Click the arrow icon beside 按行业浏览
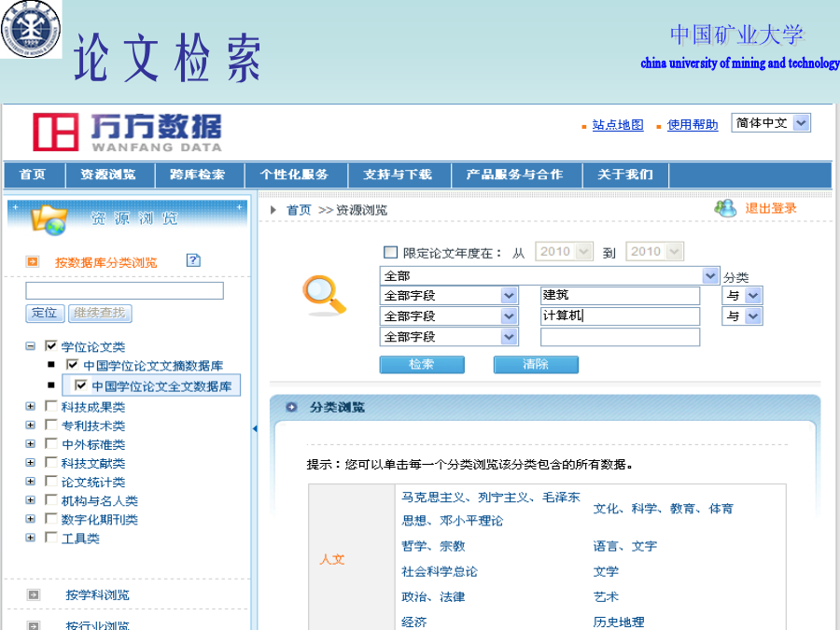This screenshot has height=630, width=840. [x=34, y=625]
